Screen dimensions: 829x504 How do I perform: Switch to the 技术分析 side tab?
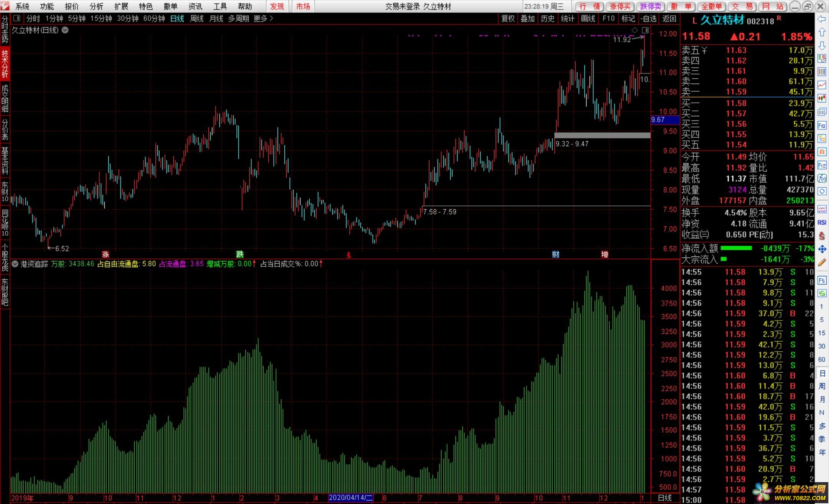coord(5,64)
